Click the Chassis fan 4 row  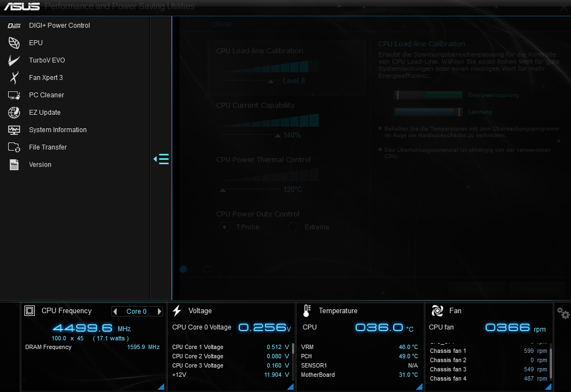tap(488, 378)
